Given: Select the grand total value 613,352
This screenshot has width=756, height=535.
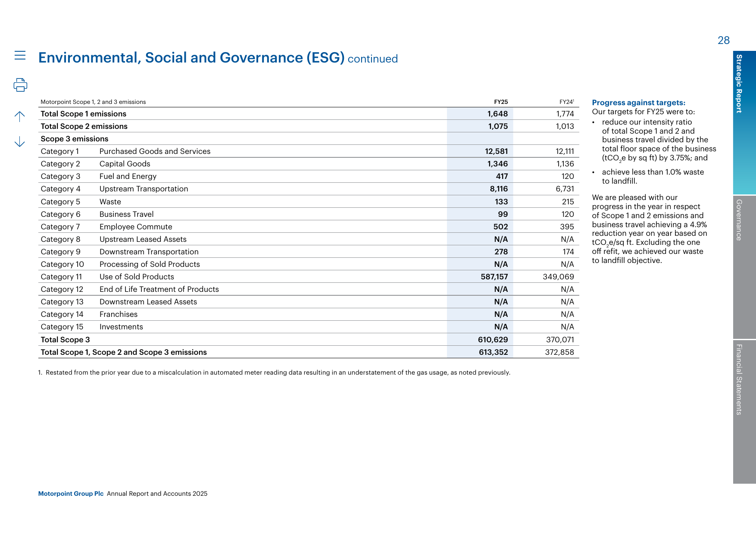Looking at the screenshot, I should point(494,352).
